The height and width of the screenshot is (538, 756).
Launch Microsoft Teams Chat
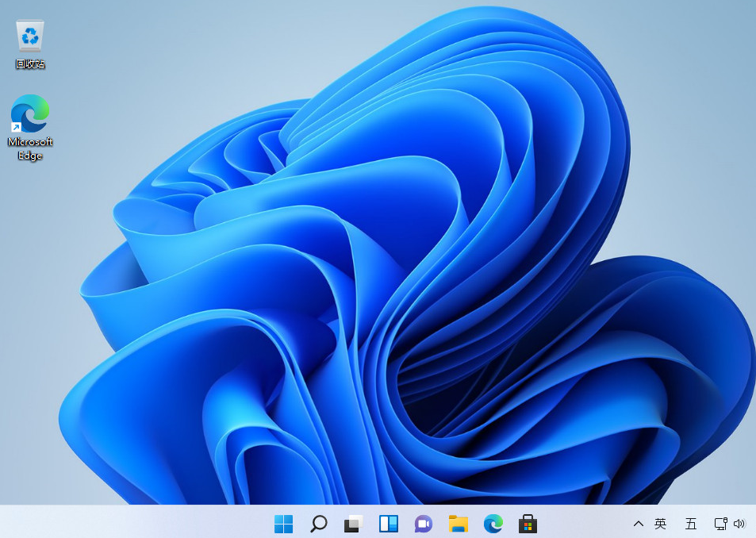click(423, 524)
